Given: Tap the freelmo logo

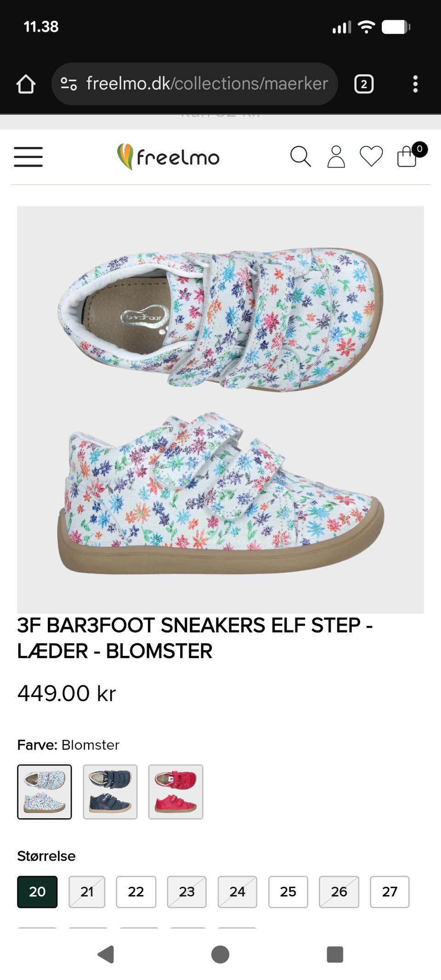Looking at the screenshot, I should pos(168,157).
